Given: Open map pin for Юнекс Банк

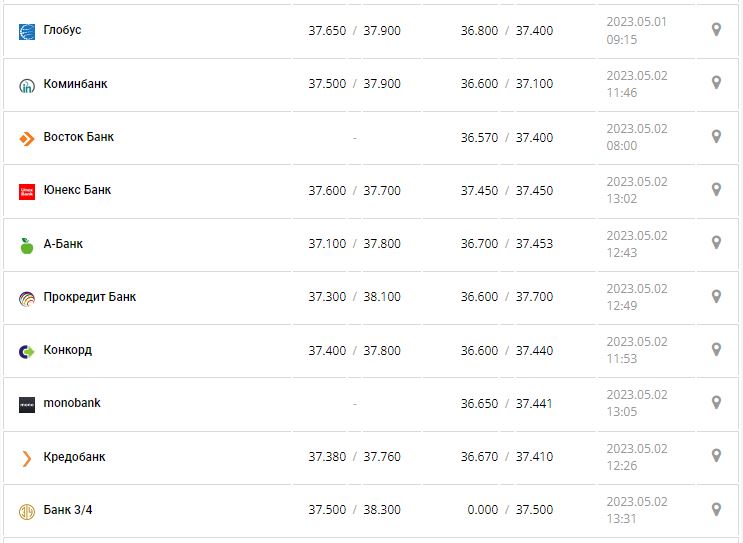Looking at the screenshot, I should (716, 190).
